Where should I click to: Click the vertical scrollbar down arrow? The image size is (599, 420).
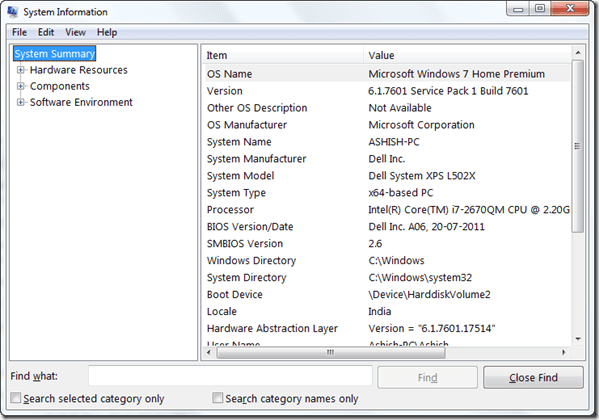coord(578,339)
